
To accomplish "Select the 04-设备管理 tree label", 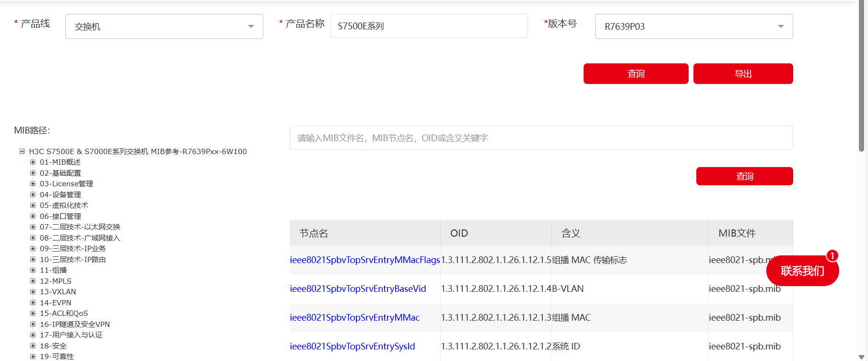I will (60, 194).
